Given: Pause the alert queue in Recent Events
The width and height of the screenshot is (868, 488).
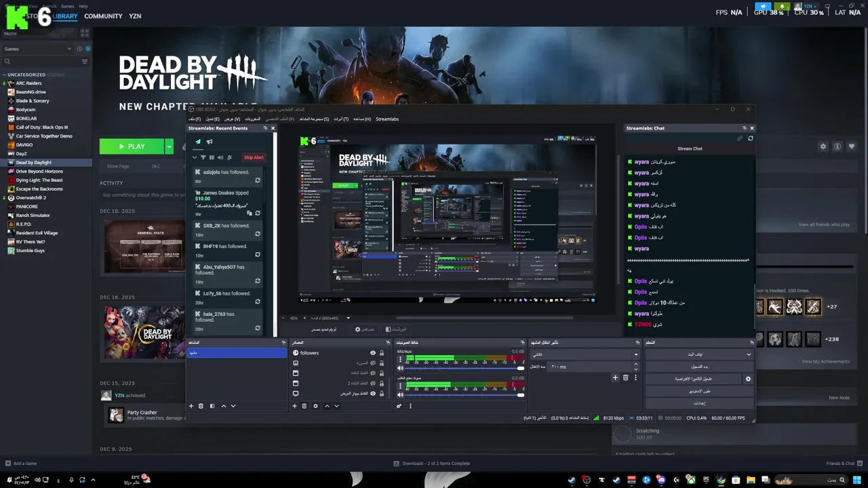Looking at the screenshot, I should point(212,157).
